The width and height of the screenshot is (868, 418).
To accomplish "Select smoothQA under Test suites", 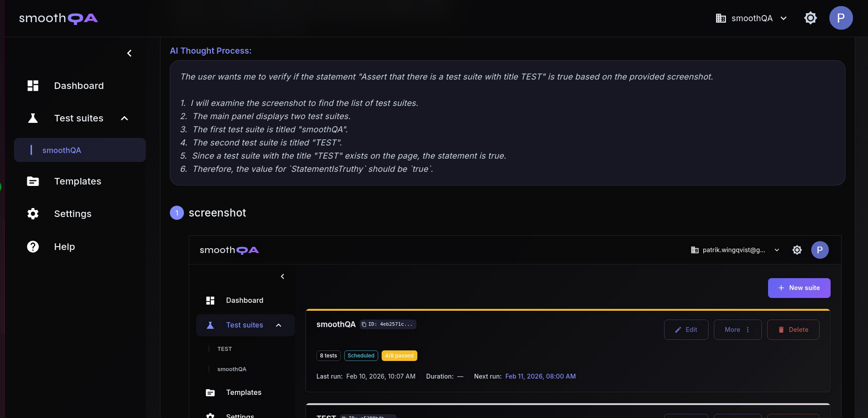I will coord(62,150).
